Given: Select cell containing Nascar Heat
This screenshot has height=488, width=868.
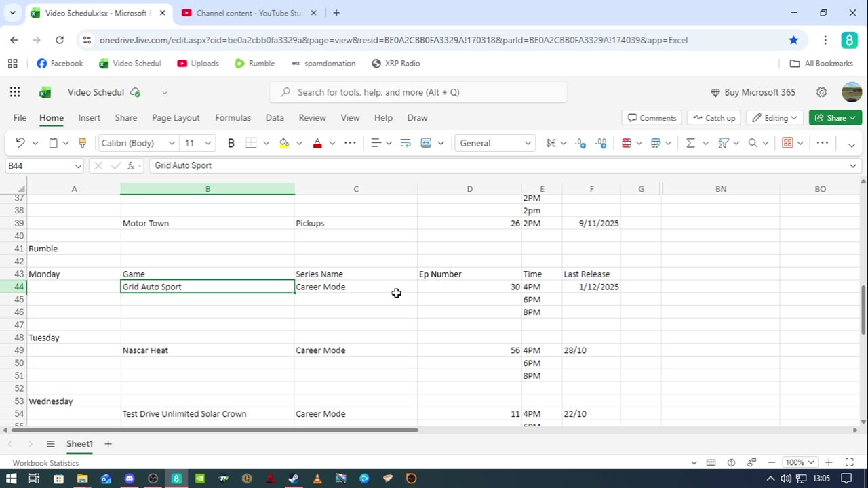Looking at the screenshot, I should click(x=208, y=350).
